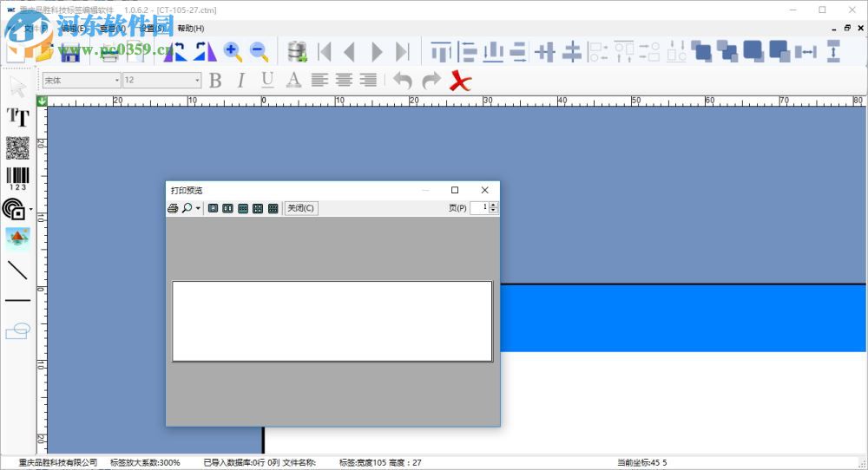The image size is (868, 470).
Task: Click the white label preview page
Action: (x=332, y=321)
